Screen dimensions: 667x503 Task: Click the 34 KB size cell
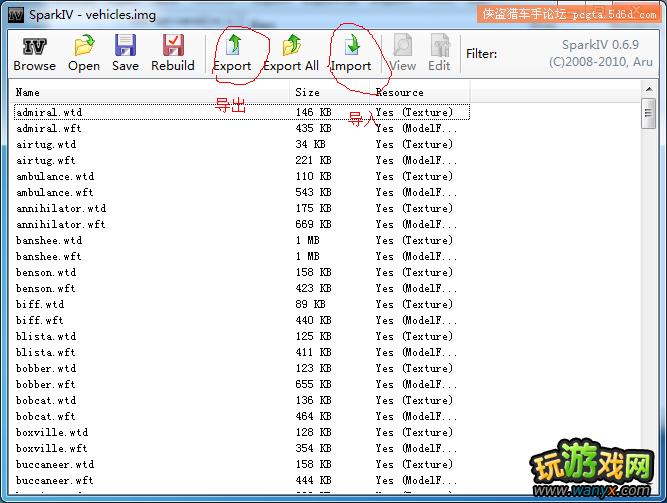pyautogui.click(x=311, y=144)
